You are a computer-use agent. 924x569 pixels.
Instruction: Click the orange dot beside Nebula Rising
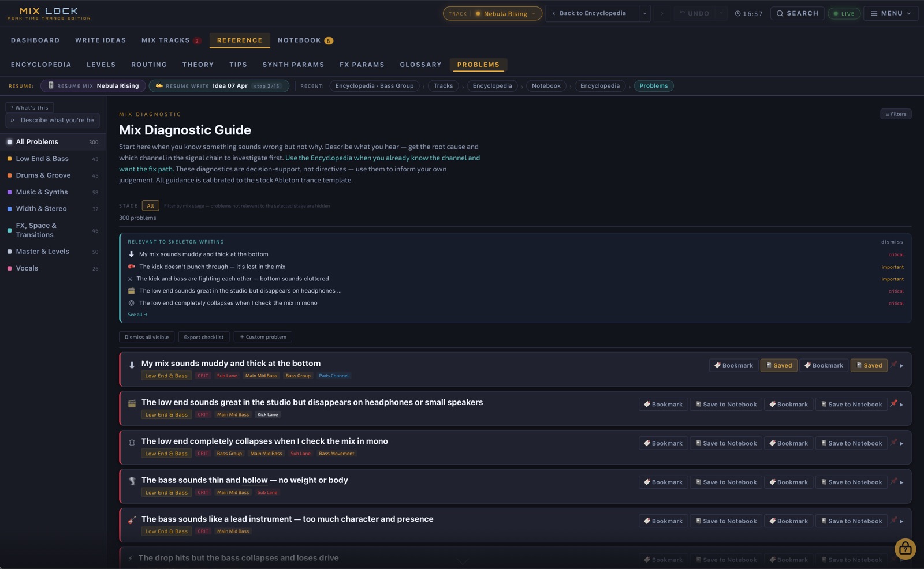(478, 13)
